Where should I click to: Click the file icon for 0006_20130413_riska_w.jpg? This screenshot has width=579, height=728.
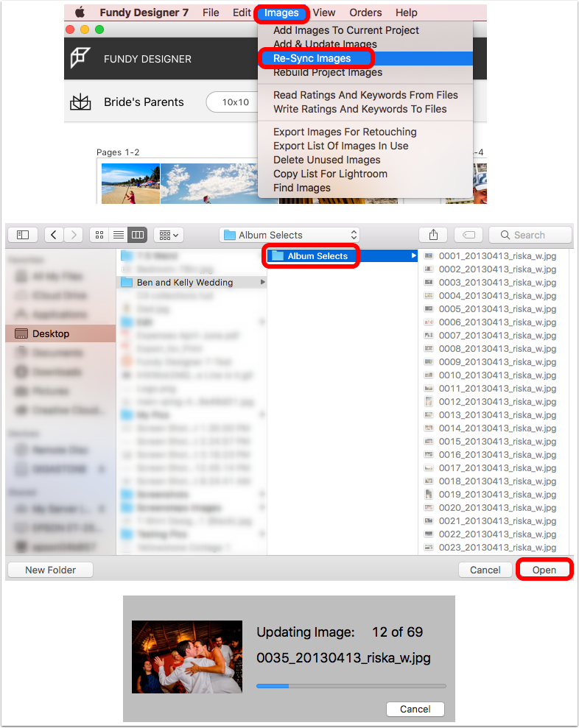tap(429, 322)
